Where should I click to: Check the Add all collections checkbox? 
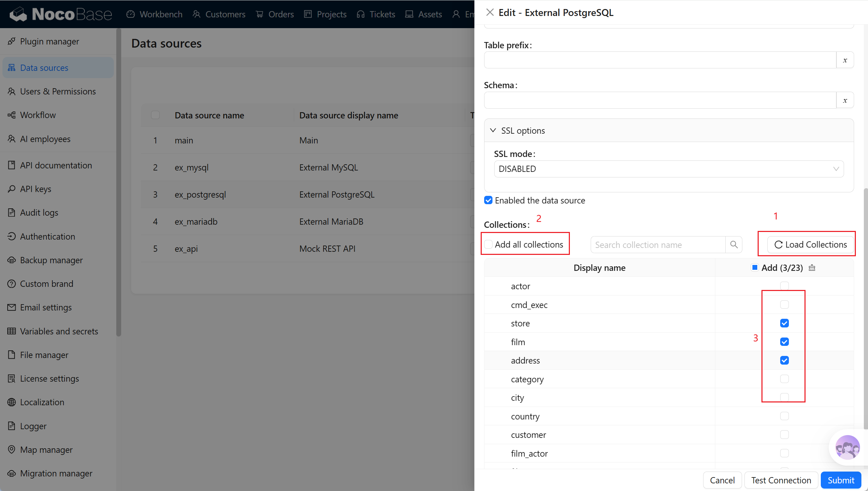(x=488, y=244)
